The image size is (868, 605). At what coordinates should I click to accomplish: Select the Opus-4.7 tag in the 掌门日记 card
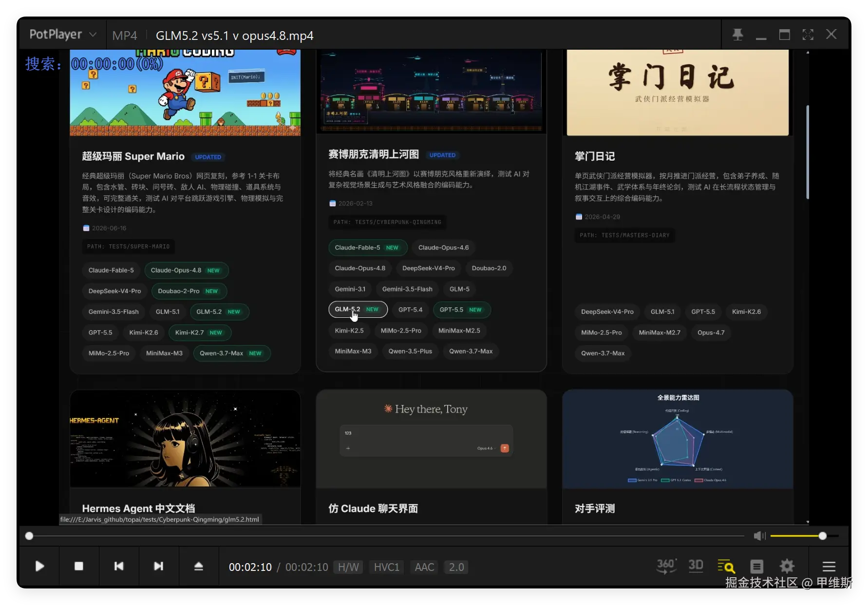711,333
